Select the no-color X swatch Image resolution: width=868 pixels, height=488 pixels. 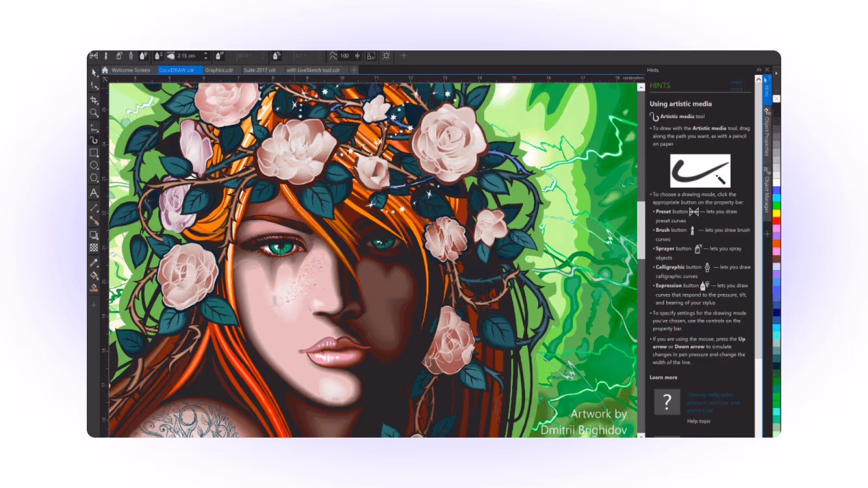(x=776, y=99)
